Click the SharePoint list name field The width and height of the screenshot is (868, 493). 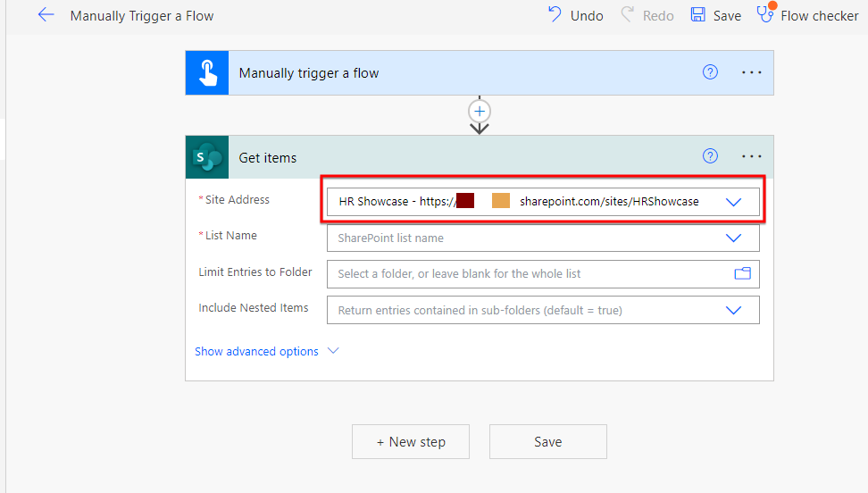point(543,238)
